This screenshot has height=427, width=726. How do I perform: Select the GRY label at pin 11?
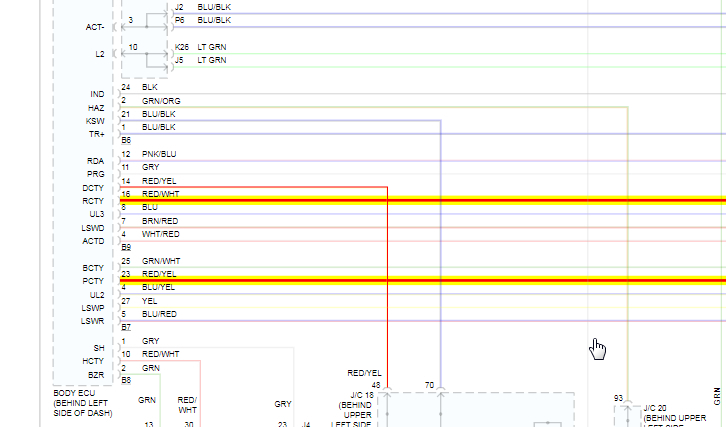150,167
